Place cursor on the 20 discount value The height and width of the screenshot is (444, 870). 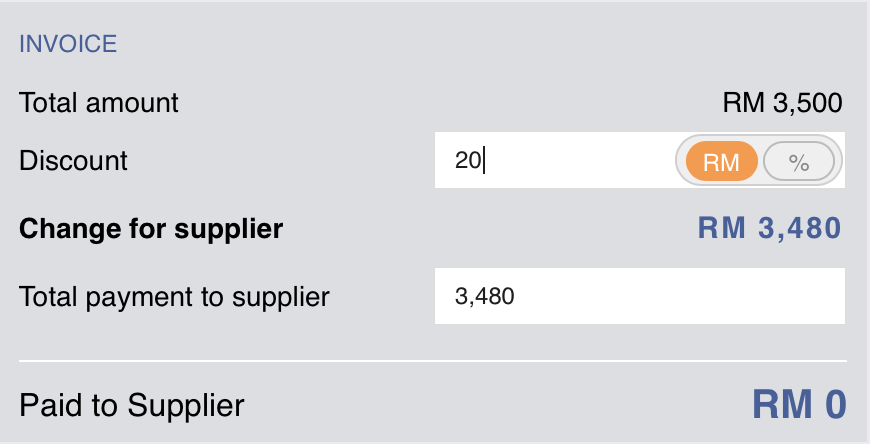click(467, 160)
